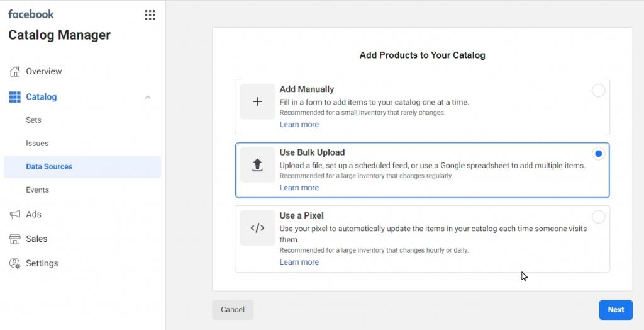644x330 pixels.
Task: Click text 'Recommended for a large inventory that changes regularly.'
Action: click(366, 176)
